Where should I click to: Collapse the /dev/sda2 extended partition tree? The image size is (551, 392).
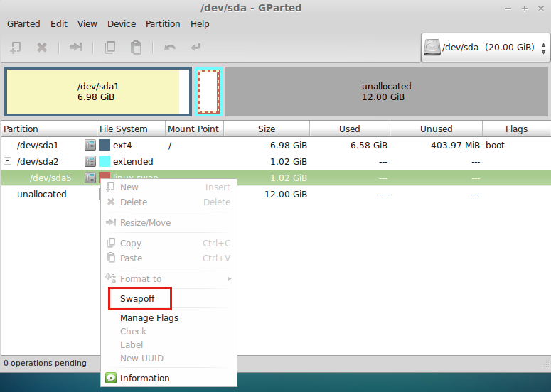[8, 161]
